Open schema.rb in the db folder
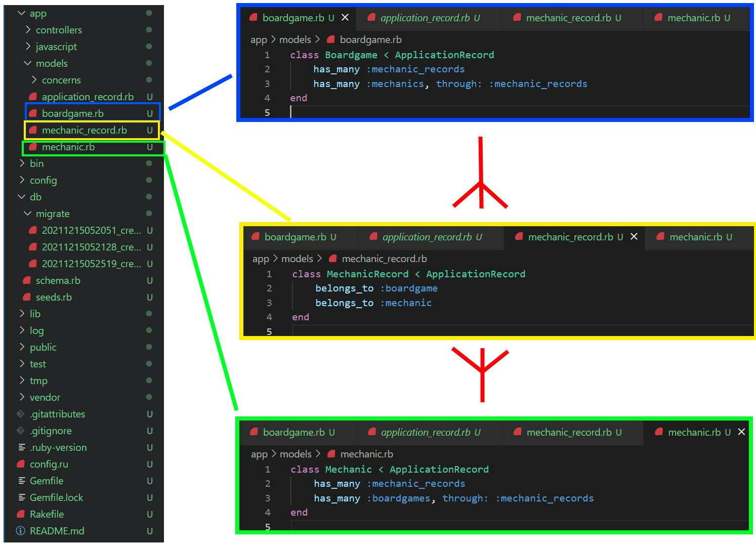This screenshot has height=545, width=756. (x=58, y=280)
